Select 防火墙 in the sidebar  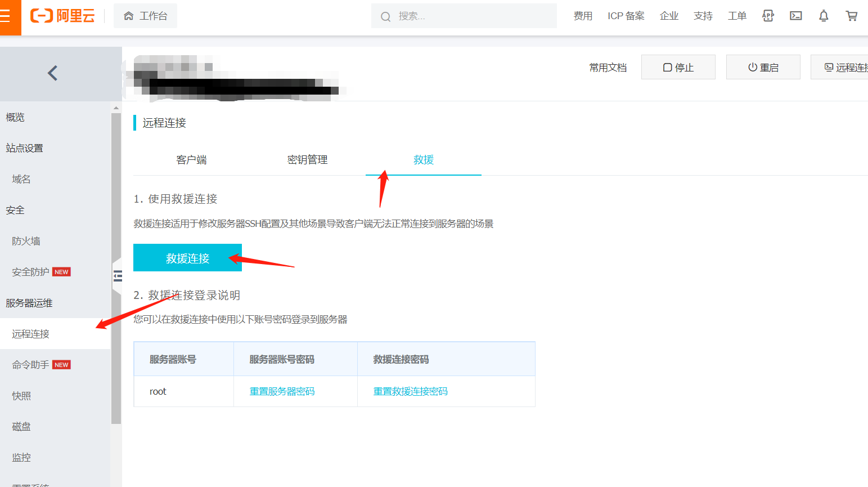(26, 241)
